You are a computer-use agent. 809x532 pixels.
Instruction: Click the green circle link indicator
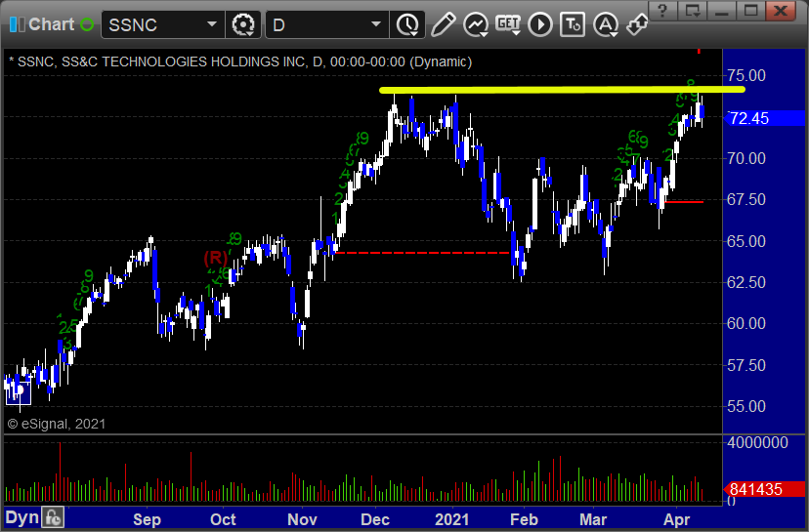click(x=87, y=24)
